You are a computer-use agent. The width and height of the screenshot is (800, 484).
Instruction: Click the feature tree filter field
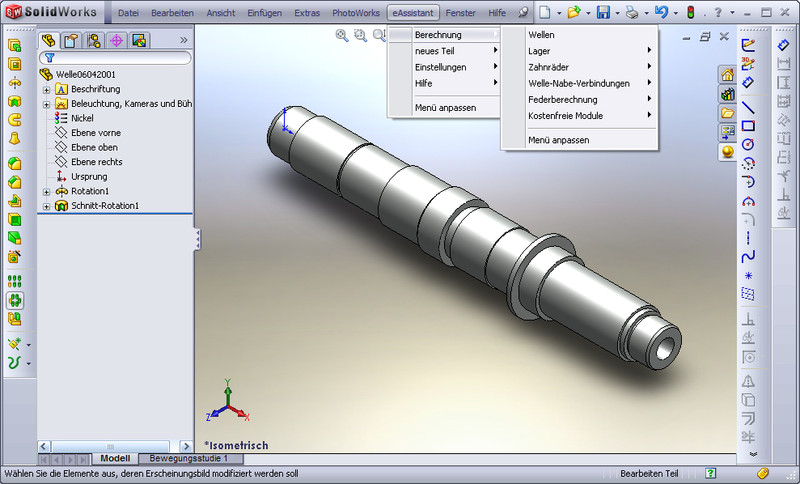click(120, 58)
